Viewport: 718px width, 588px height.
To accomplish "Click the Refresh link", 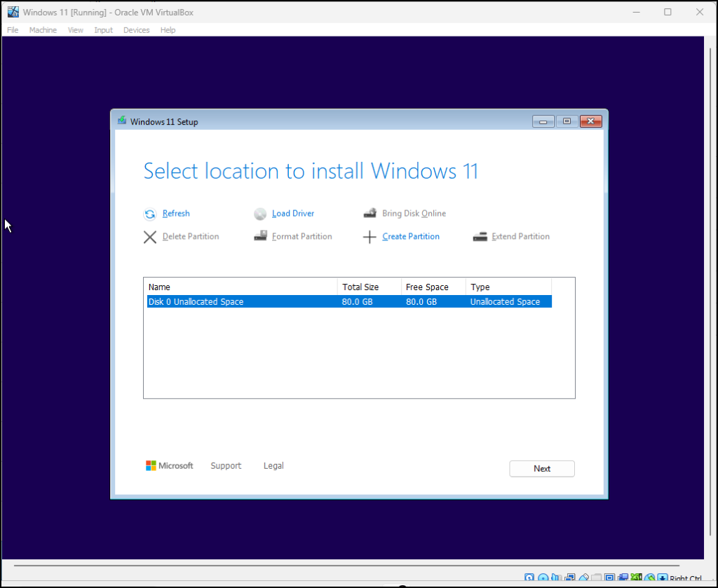I will [x=176, y=213].
